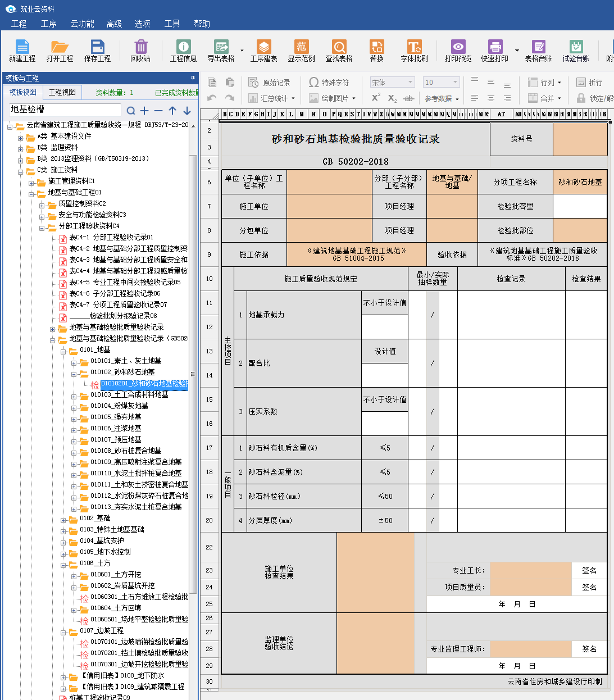The image size is (614, 700).
Task: Click the copy icon in editing toolbar
Action: [212, 83]
